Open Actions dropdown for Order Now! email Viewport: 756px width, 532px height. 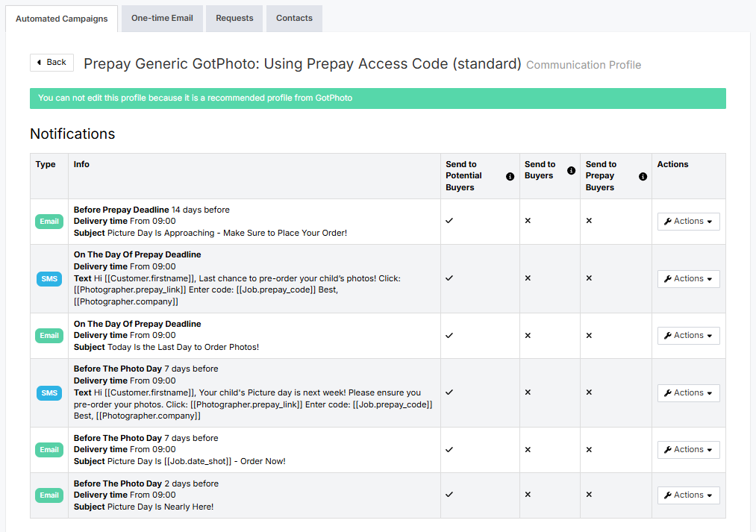(x=689, y=450)
